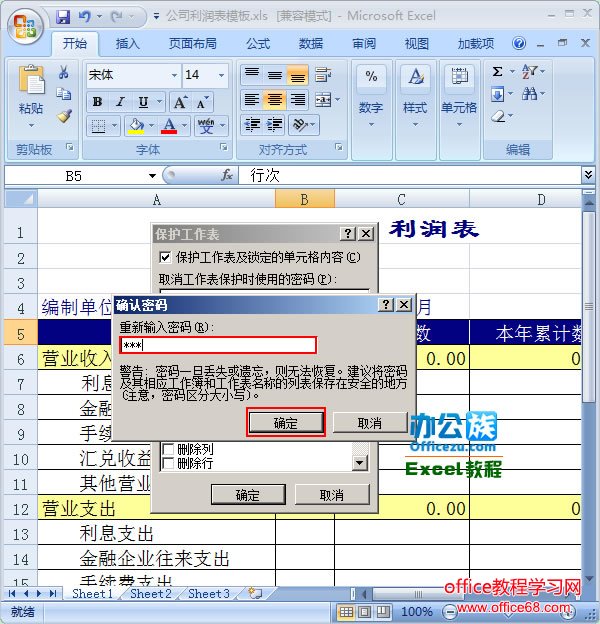Confirm password with 确定 button
600x624 pixels.
(x=286, y=423)
